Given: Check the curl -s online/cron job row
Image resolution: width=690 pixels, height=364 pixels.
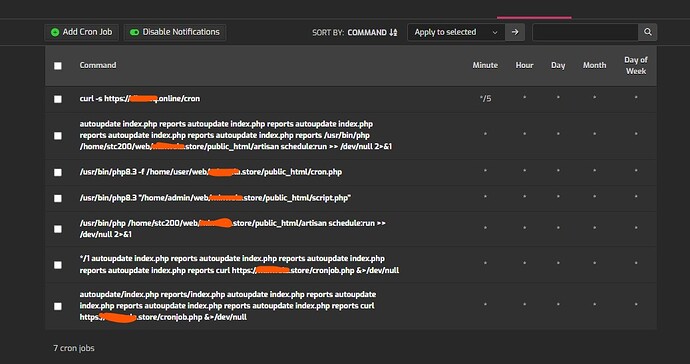Looking at the screenshot, I should tap(58, 99).
